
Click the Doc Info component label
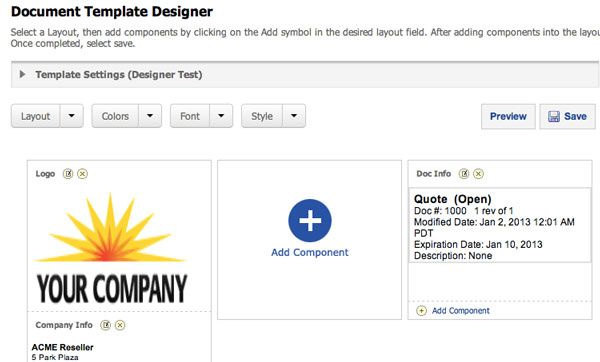pyautogui.click(x=434, y=174)
